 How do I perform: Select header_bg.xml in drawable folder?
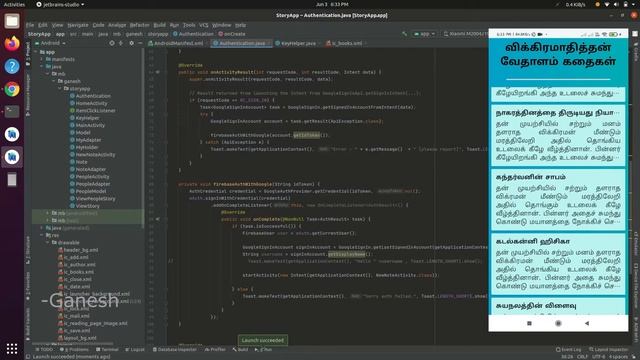tap(81, 250)
